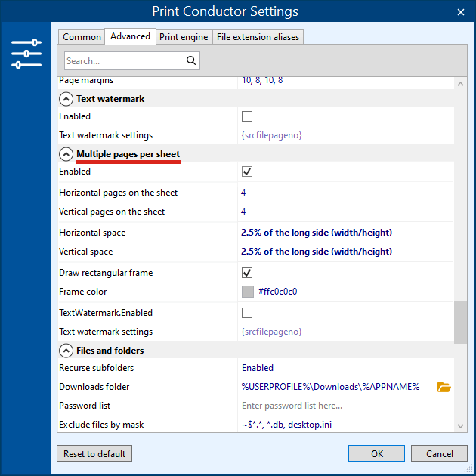Click the Downloads folder label
The width and height of the screenshot is (476, 476).
pyautogui.click(x=94, y=387)
